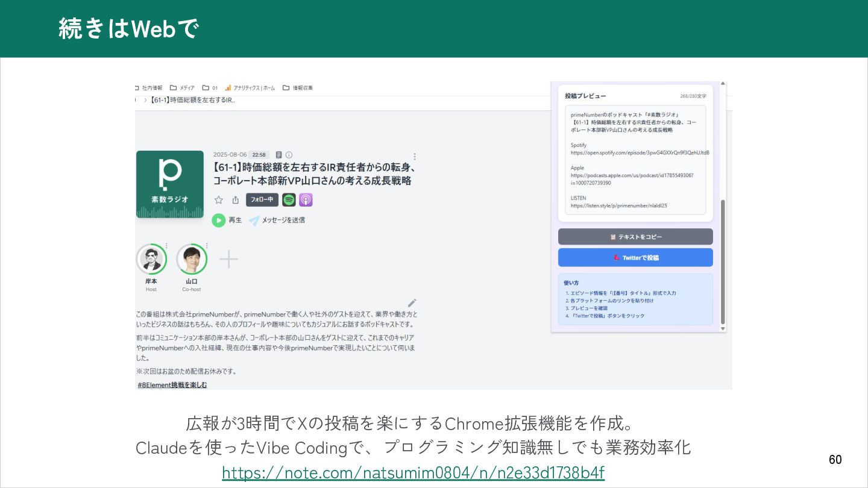Image resolution: width=868 pixels, height=488 pixels.
Task: Open the episode on Spotify icon
Action: point(289,200)
